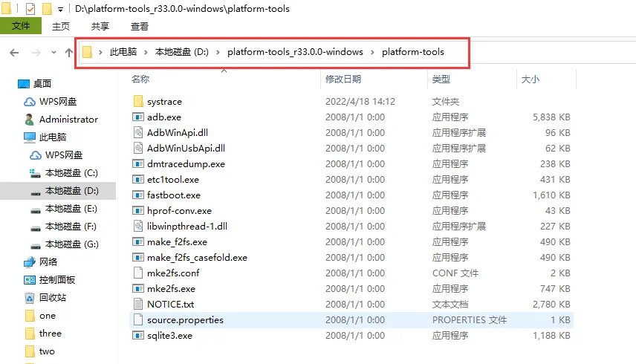Click the make_f2fs_casefold.exe file icon

click(x=138, y=257)
